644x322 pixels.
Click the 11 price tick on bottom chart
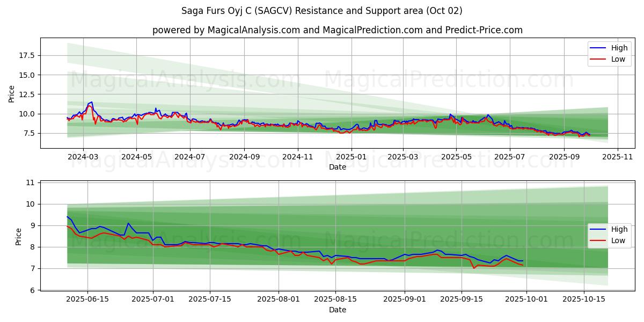coord(30,182)
